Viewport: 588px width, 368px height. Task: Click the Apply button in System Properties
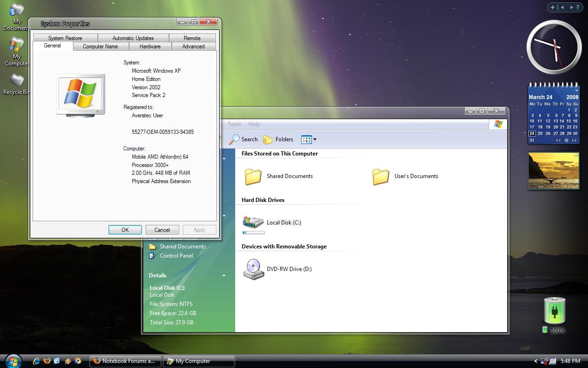click(x=199, y=230)
